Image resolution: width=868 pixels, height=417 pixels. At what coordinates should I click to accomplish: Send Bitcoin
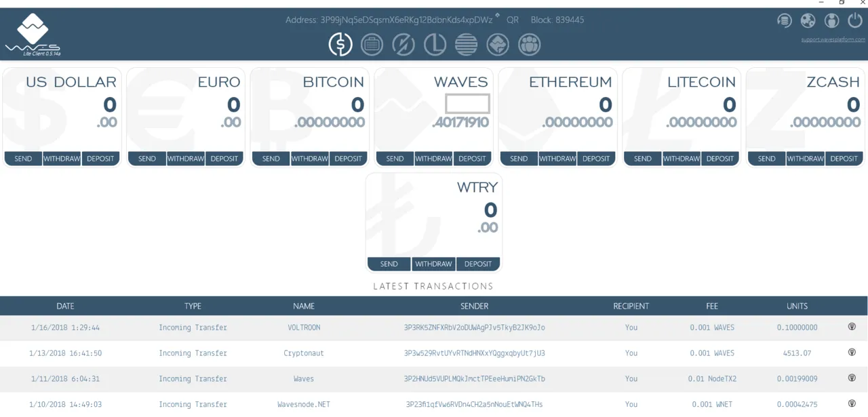point(271,159)
